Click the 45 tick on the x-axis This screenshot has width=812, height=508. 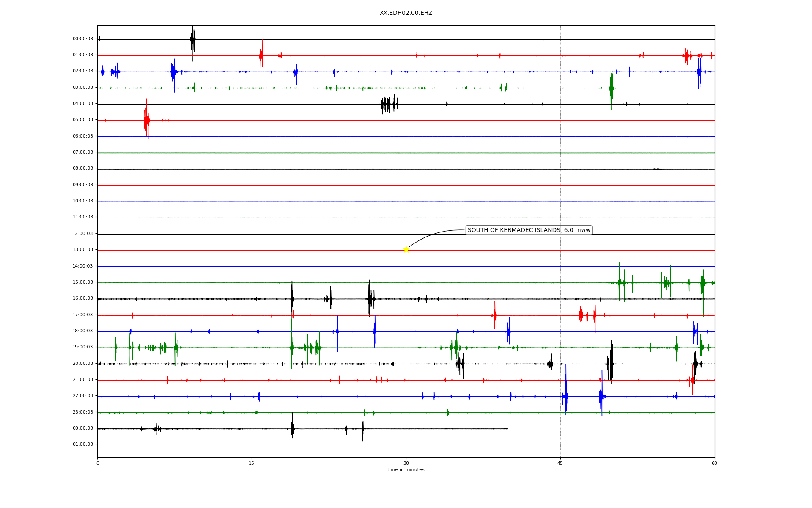tap(560, 463)
